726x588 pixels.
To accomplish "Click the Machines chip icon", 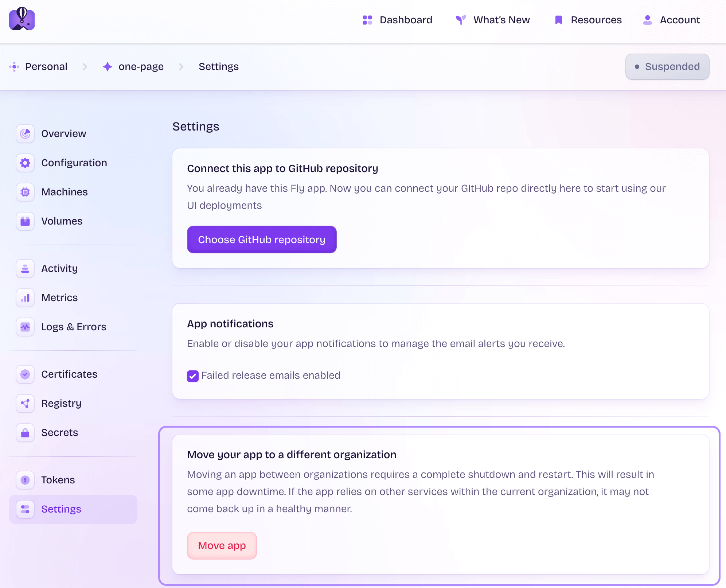I will click(25, 192).
